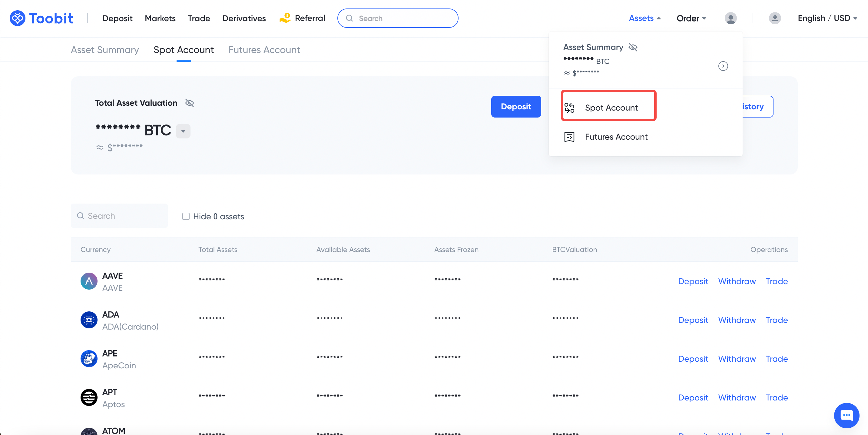
Task: Switch to the Futures Account tab
Action: (264, 50)
